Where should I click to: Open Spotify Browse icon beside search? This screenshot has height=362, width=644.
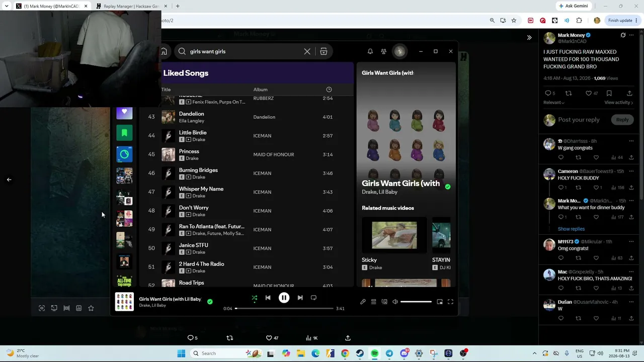[324, 51]
